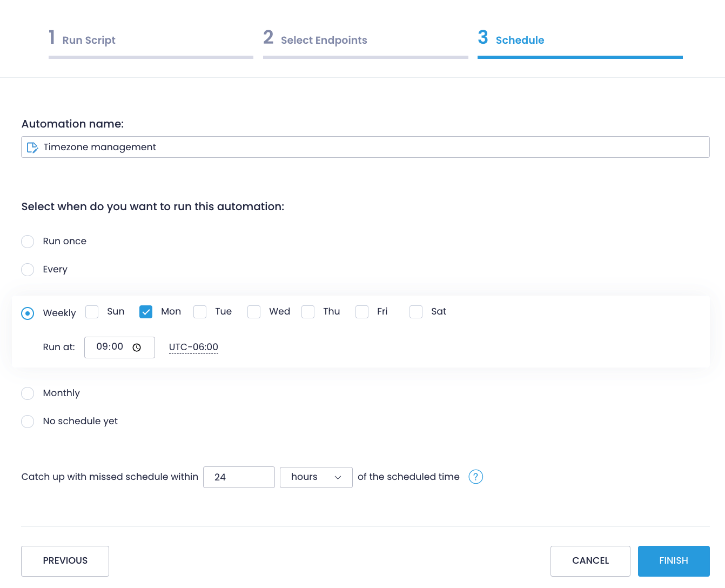Open the hours unit dropdown

point(316,477)
